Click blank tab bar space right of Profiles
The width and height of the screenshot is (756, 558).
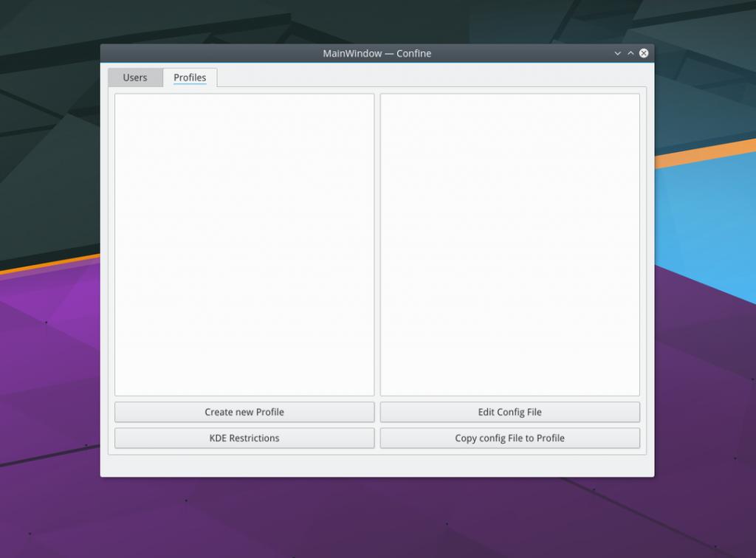(x=428, y=77)
